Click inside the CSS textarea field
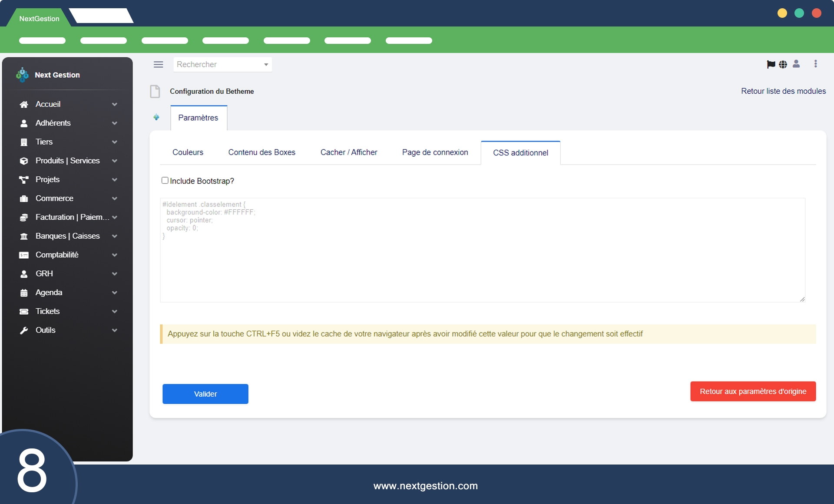 point(482,260)
